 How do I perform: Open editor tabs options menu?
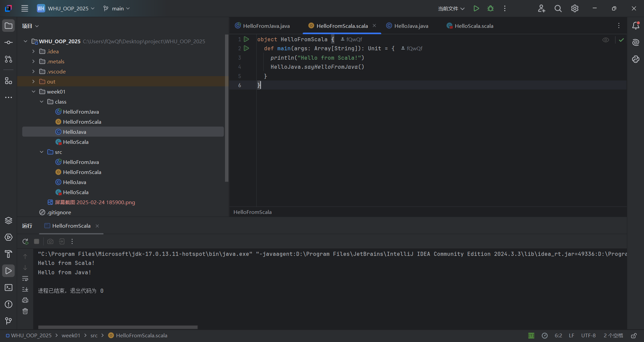coord(619,26)
